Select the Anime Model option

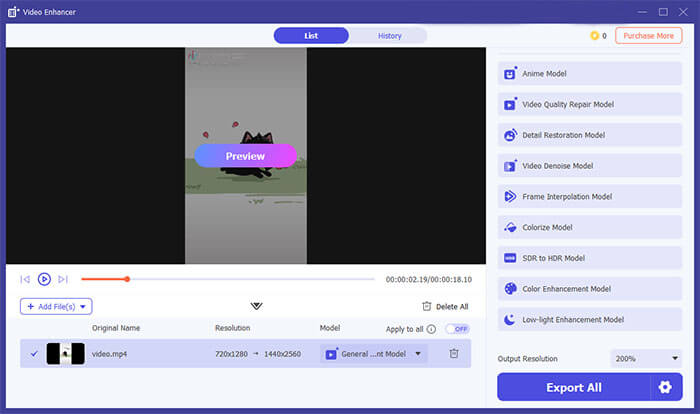[x=589, y=74]
